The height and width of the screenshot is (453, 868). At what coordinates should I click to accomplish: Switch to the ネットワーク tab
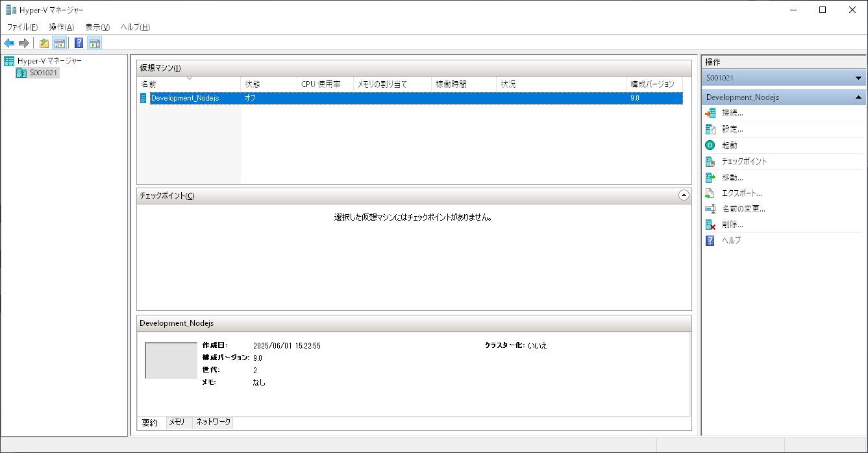pos(213,422)
